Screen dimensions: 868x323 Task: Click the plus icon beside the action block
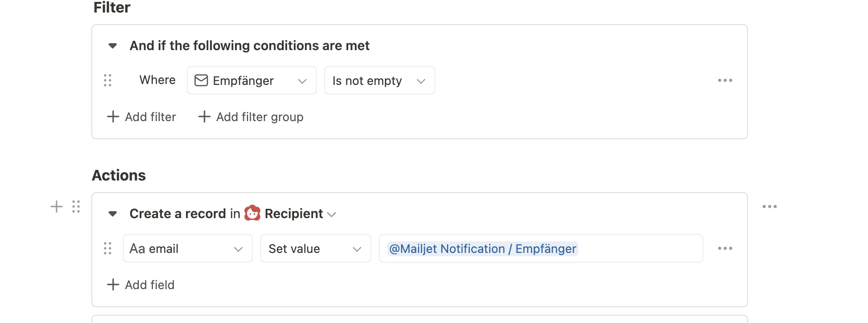click(x=57, y=207)
